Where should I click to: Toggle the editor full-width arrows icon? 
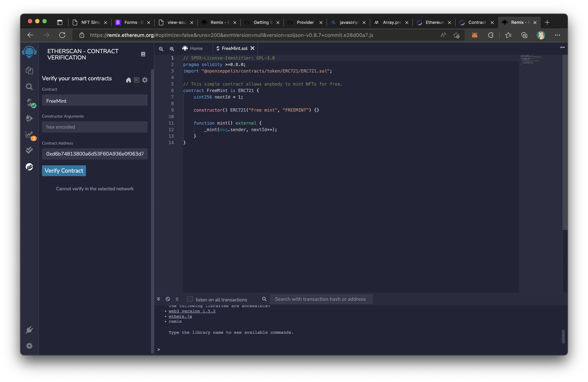click(x=562, y=47)
